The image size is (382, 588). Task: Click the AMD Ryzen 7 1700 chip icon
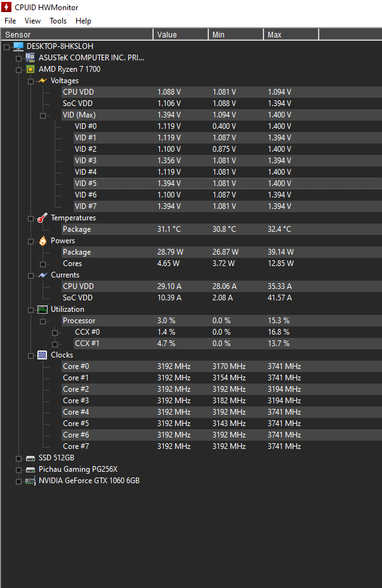(x=30, y=69)
